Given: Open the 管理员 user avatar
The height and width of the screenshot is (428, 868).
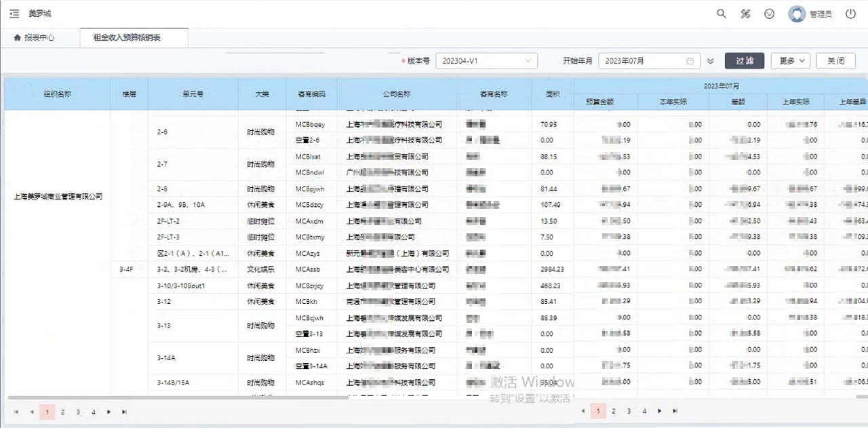Looking at the screenshot, I should (x=797, y=14).
